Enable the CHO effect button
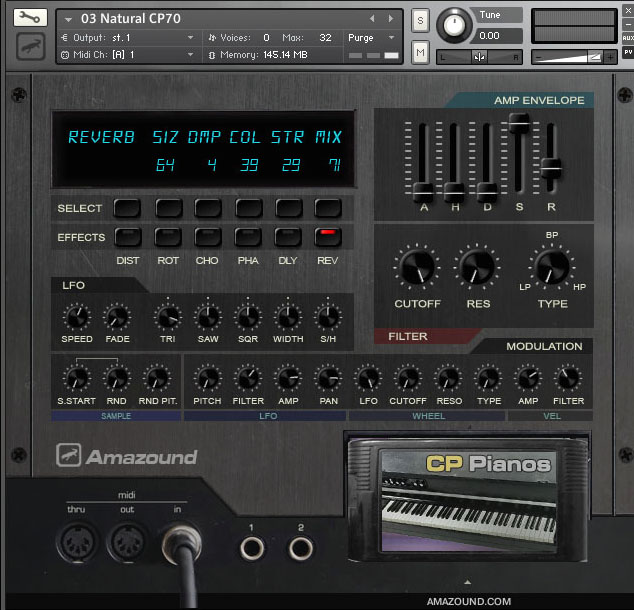 [207, 237]
